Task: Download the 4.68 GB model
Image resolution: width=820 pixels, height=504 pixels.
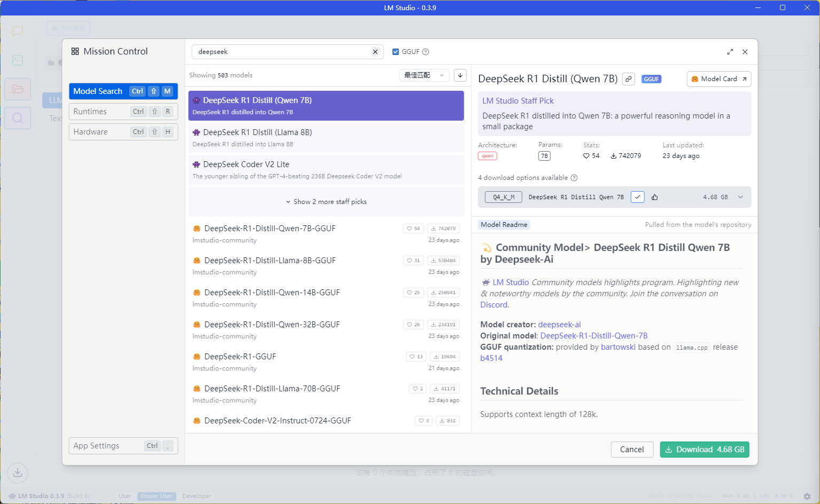Action: pyautogui.click(x=705, y=450)
